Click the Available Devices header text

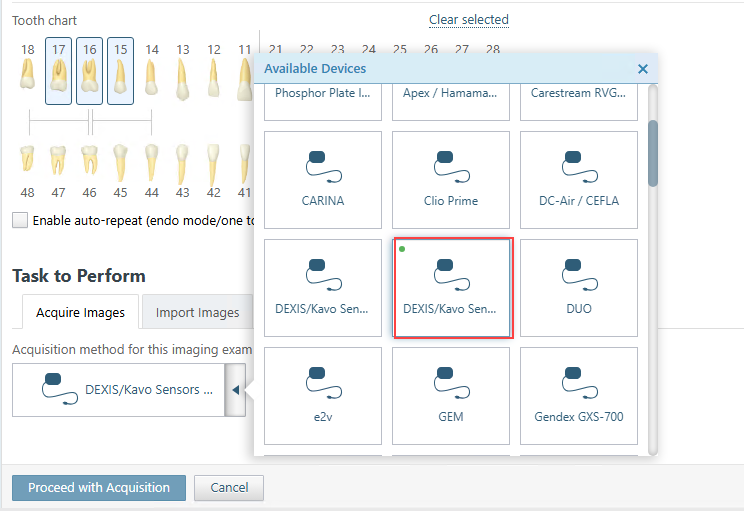click(315, 69)
